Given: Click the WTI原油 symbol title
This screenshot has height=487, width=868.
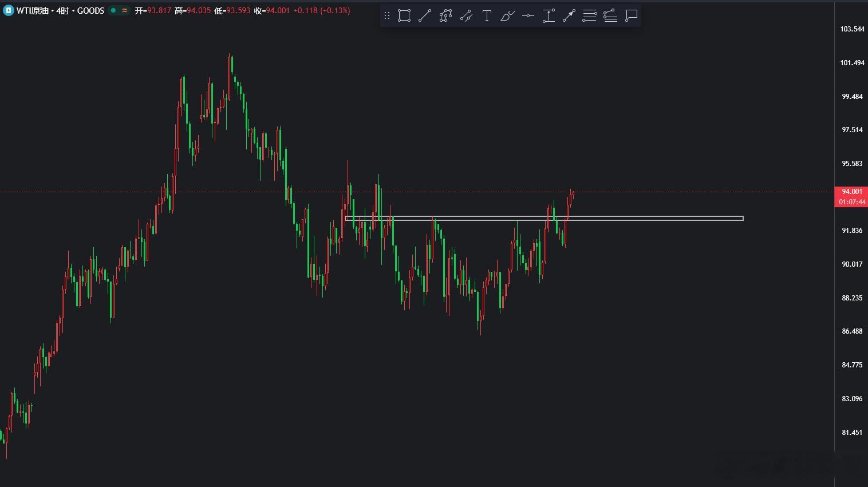Looking at the screenshot, I should coord(33,10).
